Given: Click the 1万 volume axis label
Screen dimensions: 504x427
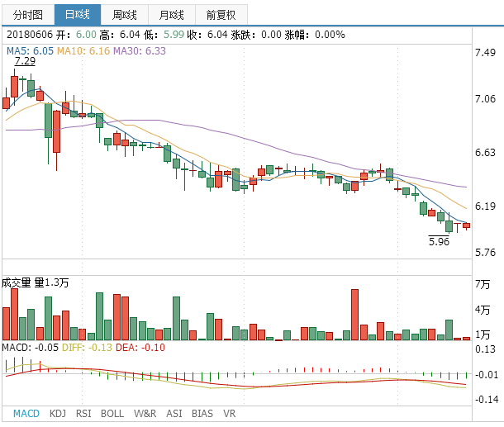Looking at the screenshot, I should pos(483,334).
